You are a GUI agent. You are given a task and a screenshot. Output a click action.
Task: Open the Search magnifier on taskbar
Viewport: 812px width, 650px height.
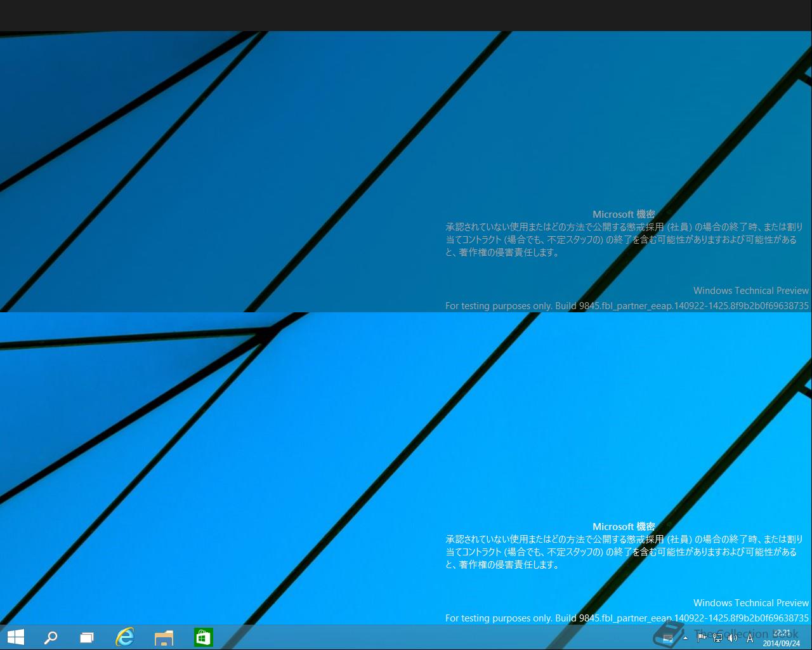(51, 637)
